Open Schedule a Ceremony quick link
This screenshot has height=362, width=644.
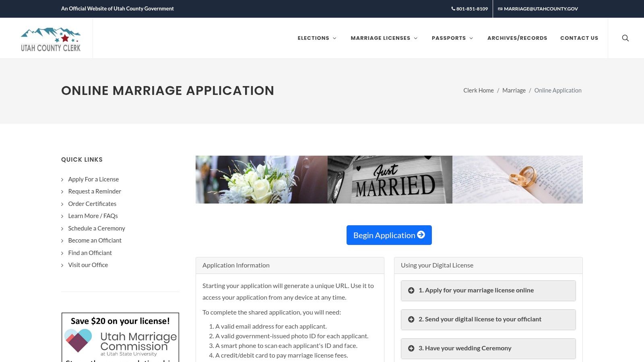coord(97,228)
